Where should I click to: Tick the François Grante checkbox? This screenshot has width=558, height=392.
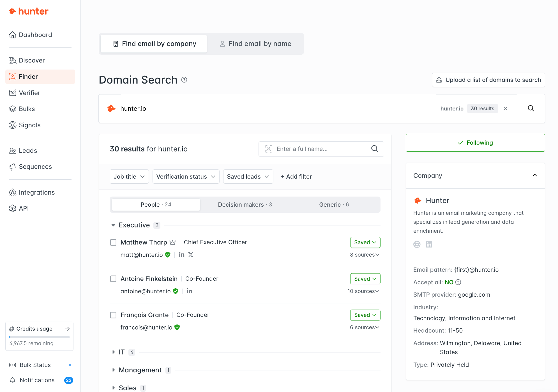click(113, 315)
